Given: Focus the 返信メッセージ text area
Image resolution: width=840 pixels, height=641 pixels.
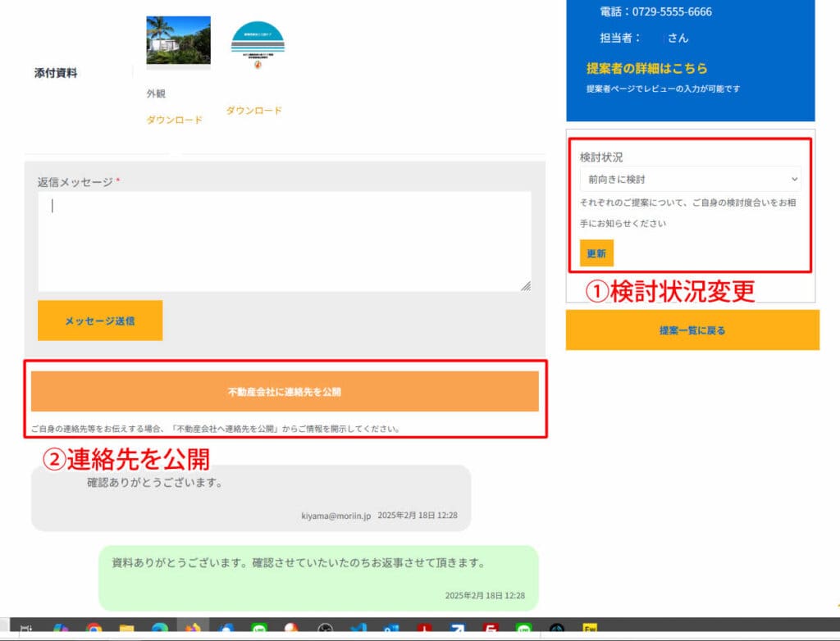Looking at the screenshot, I should (284, 241).
